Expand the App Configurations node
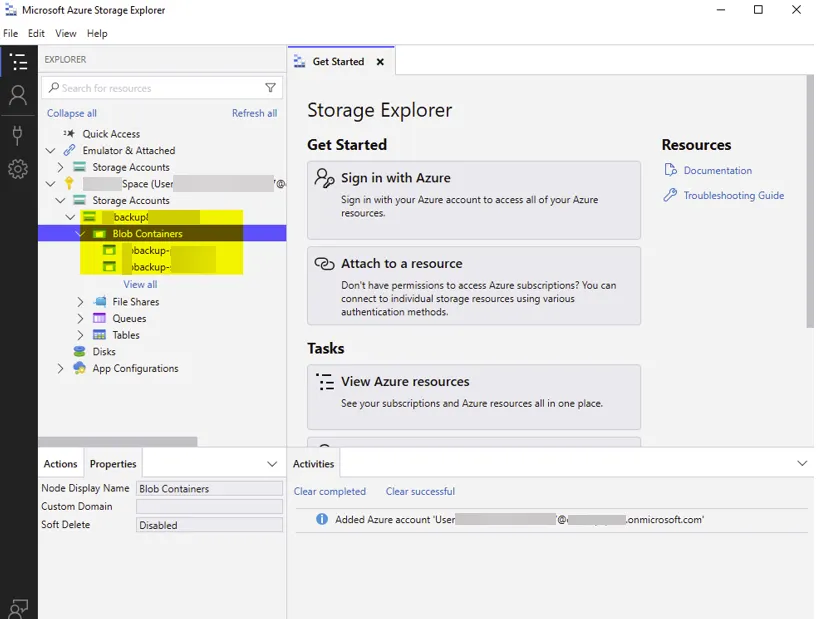The height and width of the screenshot is (619, 824). pos(61,369)
